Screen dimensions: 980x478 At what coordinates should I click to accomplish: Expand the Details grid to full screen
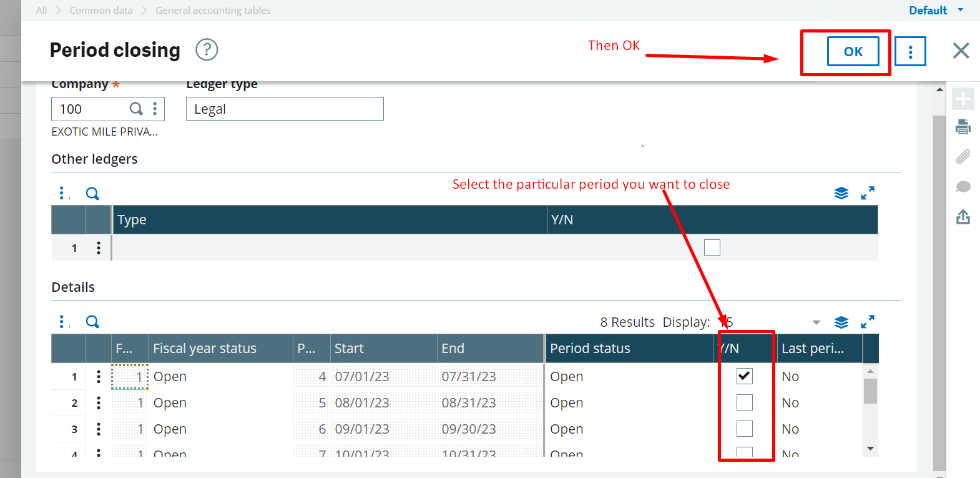point(867,322)
